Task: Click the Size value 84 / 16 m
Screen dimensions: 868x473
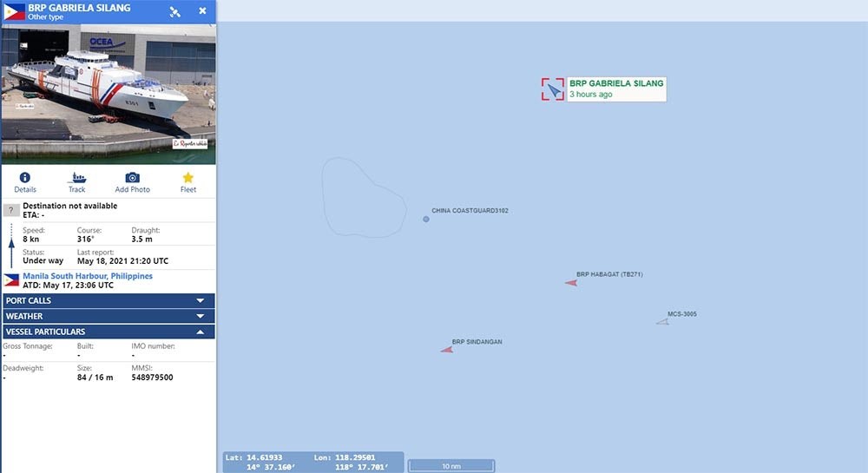Action: click(x=95, y=378)
